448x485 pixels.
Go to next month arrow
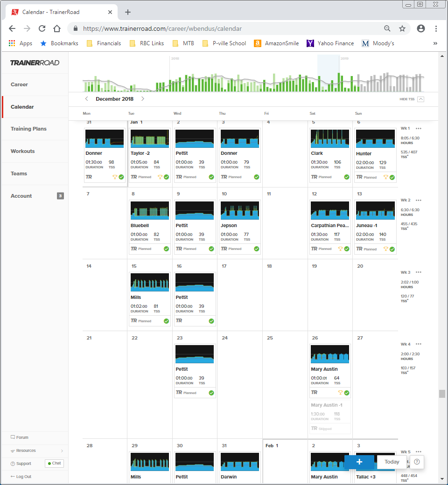pos(143,99)
